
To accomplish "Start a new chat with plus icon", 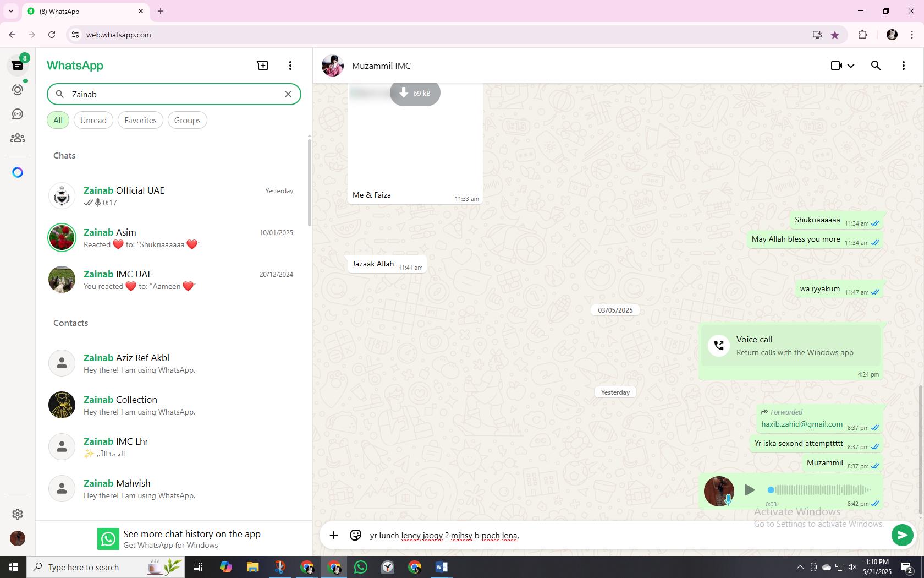I will [263, 66].
